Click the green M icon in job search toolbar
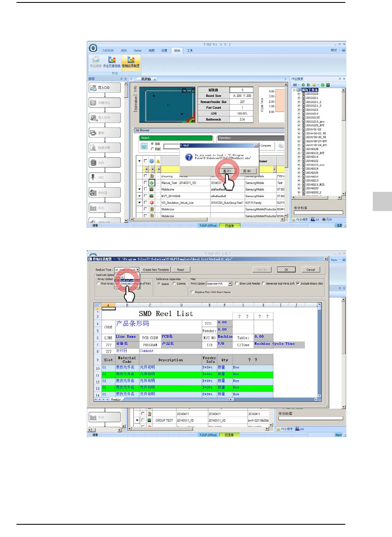 (x=328, y=85)
